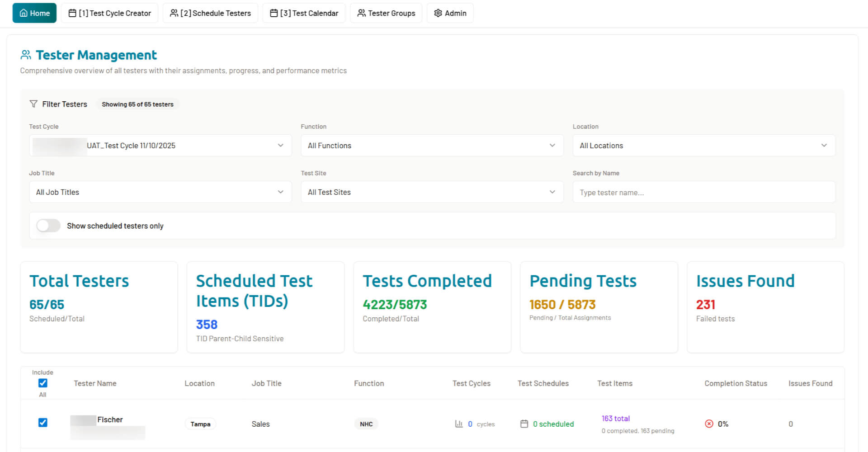Open the All Functions dropdown
The height and width of the screenshot is (452, 868).
[432, 145]
